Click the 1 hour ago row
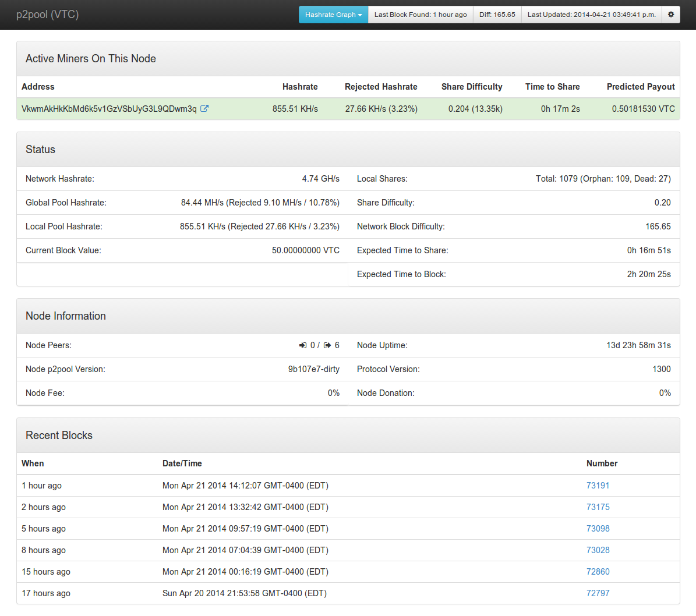The width and height of the screenshot is (696, 616). coord(348,486)
